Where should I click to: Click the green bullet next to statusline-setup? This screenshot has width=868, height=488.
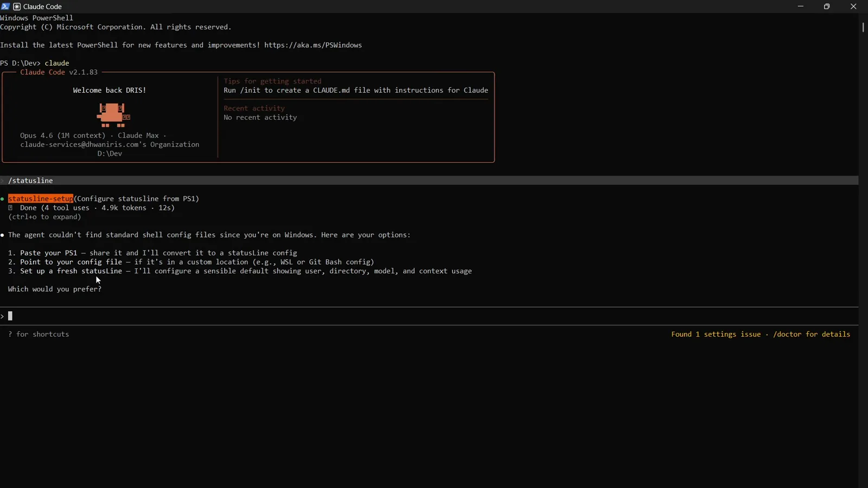click(x=3, y=199)
